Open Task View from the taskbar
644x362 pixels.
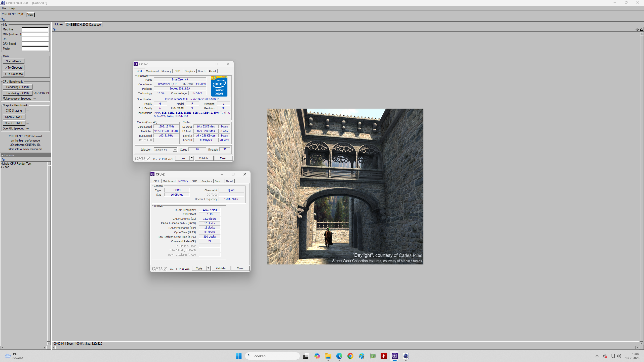tap(306, 356)
